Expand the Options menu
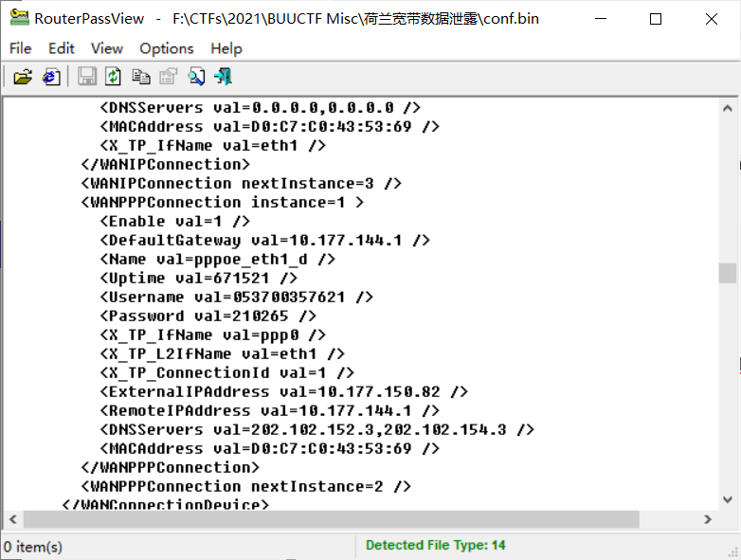The height and width of the screenshot is (560, 741). pyautogui.click(x=167, y=48)
